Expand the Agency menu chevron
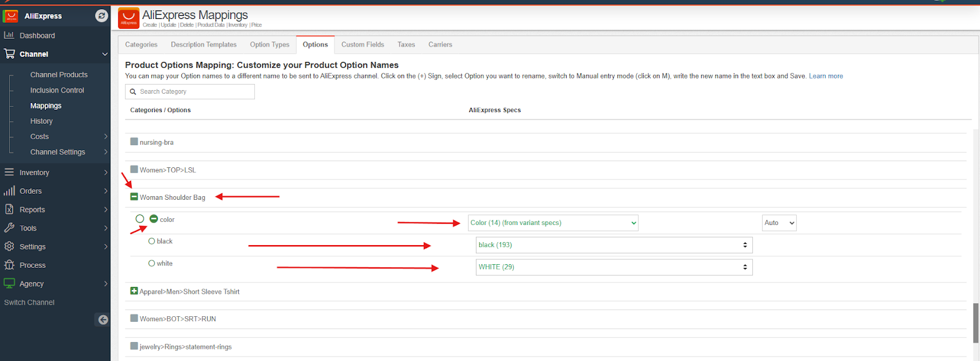This screenshot has width=980, height=361. [x=105, y=284]
